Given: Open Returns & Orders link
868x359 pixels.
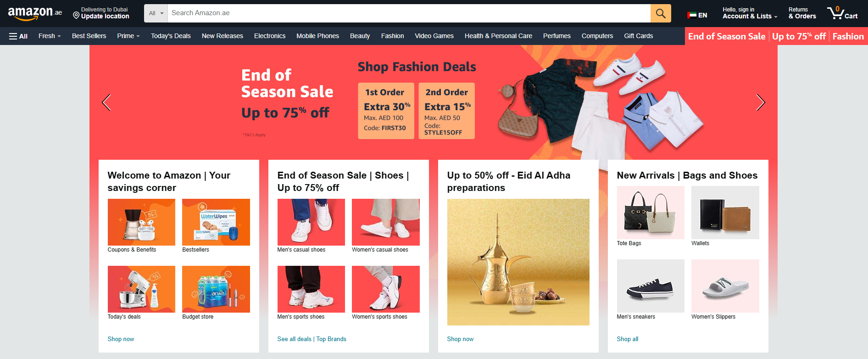Looking at the screenshot, I should 802,13.
